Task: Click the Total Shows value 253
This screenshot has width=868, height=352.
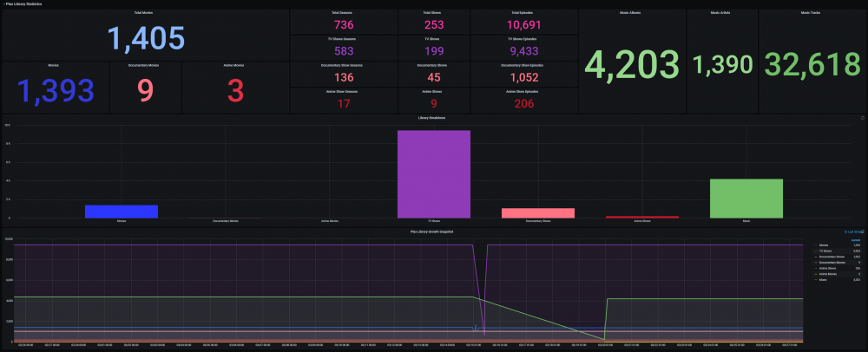Action: click(434, 25)
